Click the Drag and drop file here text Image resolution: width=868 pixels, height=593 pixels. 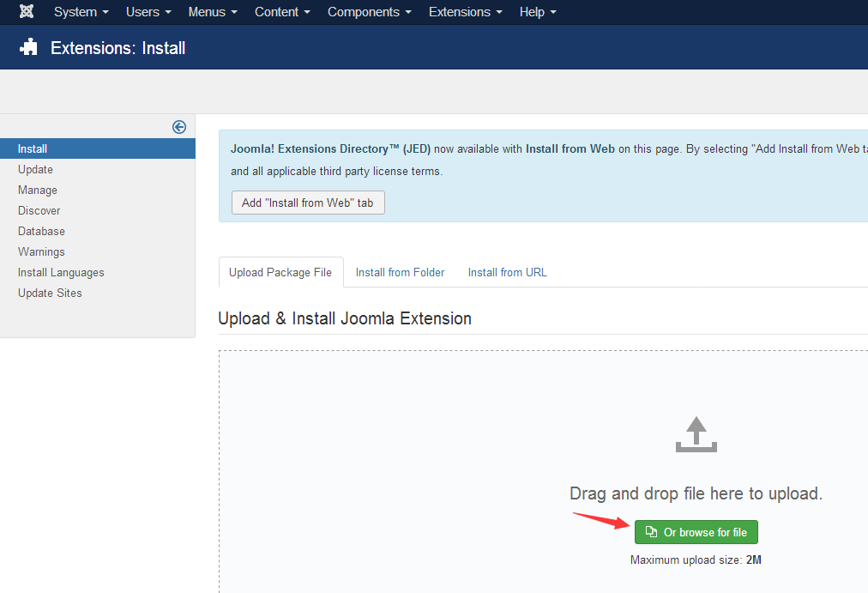pyautogui.click(x=696, y=493)
